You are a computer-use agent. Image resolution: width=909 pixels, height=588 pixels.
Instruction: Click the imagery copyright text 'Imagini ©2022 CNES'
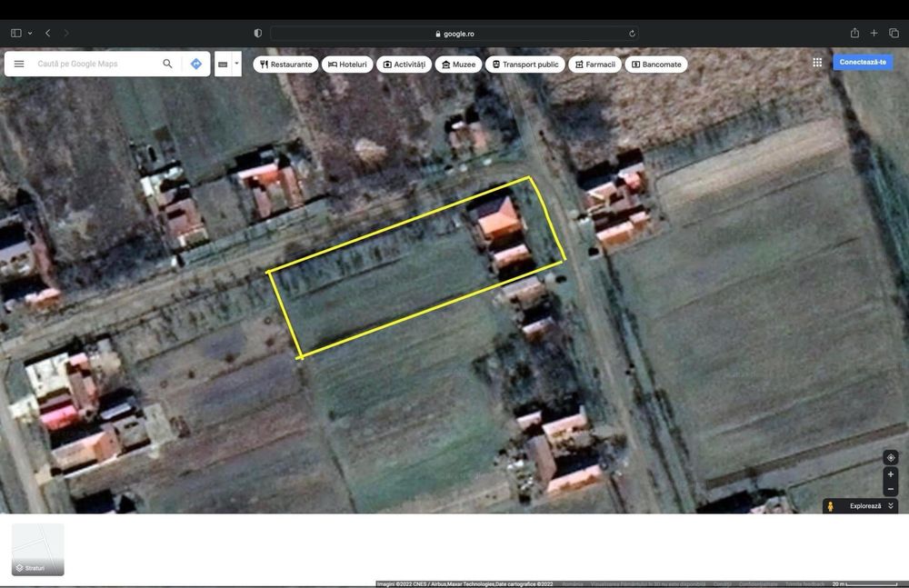(401, 584)
